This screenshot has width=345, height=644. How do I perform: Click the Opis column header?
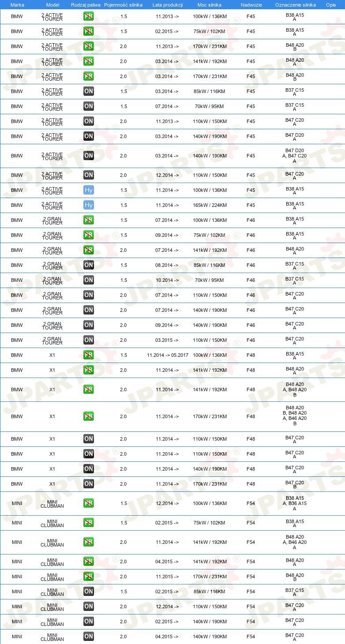pos(331,5)
